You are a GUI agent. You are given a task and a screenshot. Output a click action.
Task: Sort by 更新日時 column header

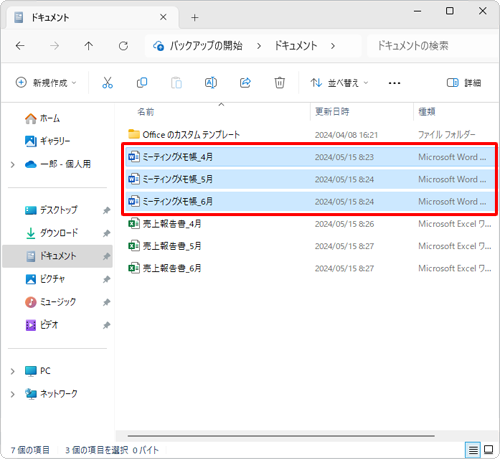point(332,112)
